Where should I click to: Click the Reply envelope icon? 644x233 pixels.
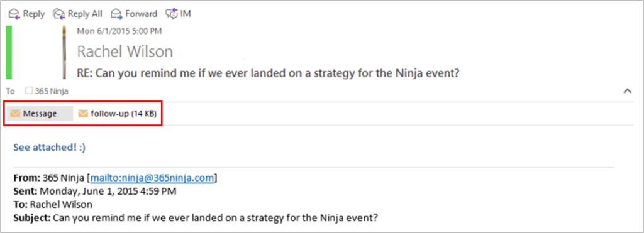tap(14, 14)
